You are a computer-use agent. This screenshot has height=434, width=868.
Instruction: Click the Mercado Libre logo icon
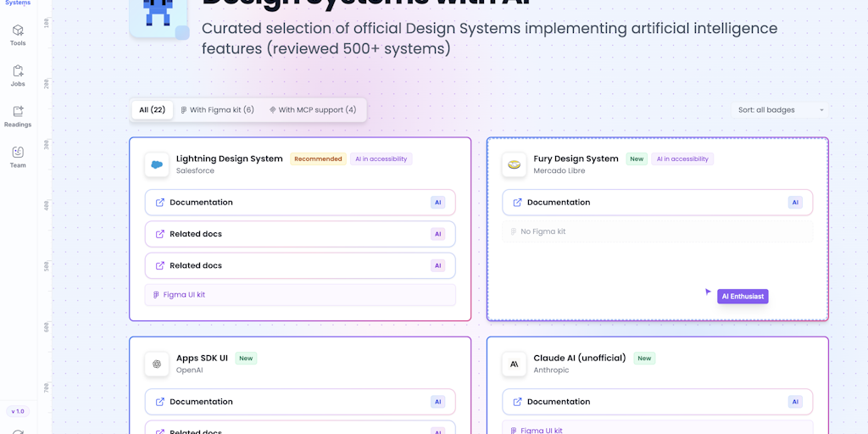tap(515, 164)
